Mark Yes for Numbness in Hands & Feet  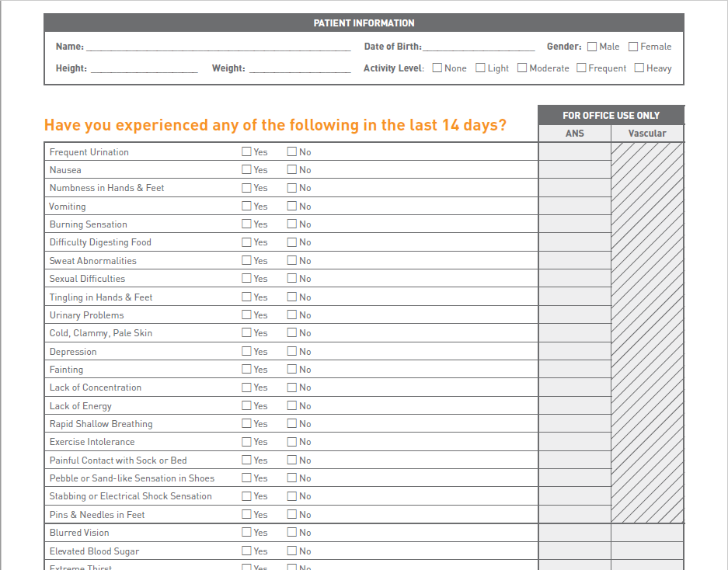246,187
